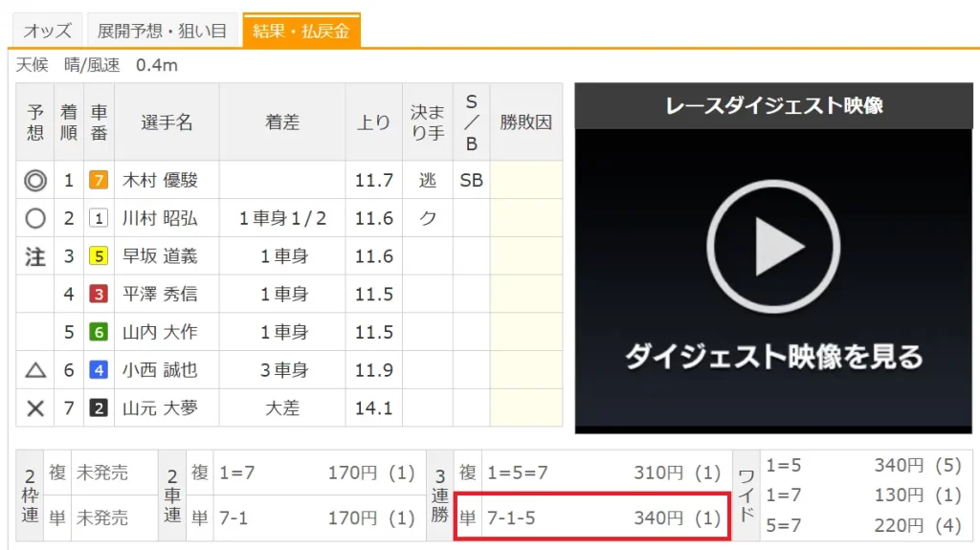This screenshot has width=980, height=550.
Task: Click rider name 木村 優駿
Action: click(x=160, y=180)
